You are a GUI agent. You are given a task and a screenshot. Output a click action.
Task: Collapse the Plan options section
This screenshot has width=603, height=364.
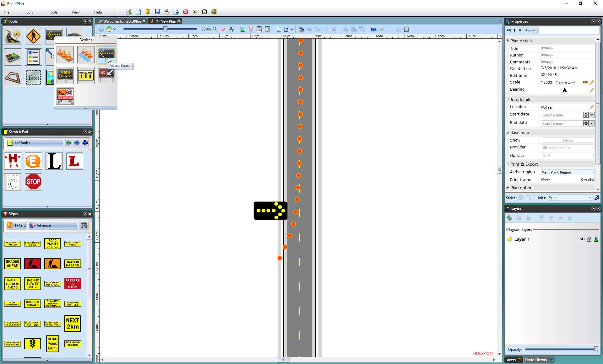[x=507, y=188]
